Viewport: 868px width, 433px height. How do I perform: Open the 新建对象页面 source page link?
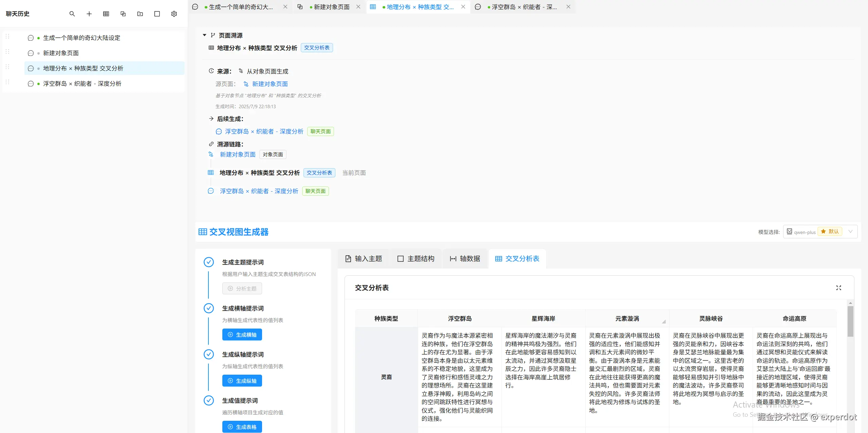(270, 84)
